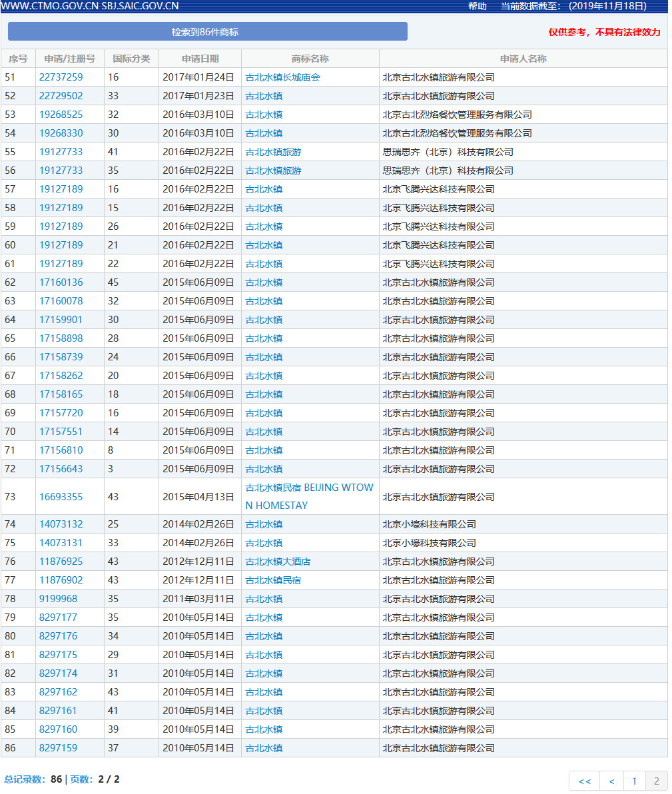The width and height of the screenshot is (672, 794).
Task: Click the 申请人名称 column header
Action: click(523, 59)
